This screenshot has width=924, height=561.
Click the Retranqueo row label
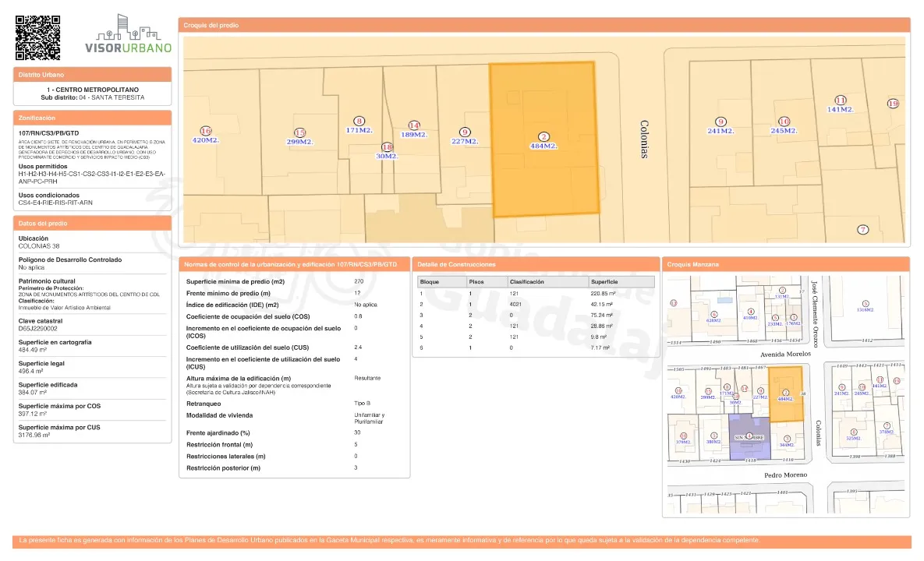click(204, 404)
